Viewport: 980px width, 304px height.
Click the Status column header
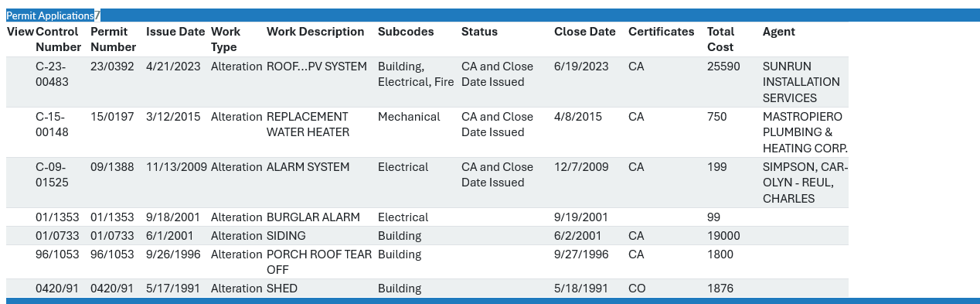[x=479, y=32]
